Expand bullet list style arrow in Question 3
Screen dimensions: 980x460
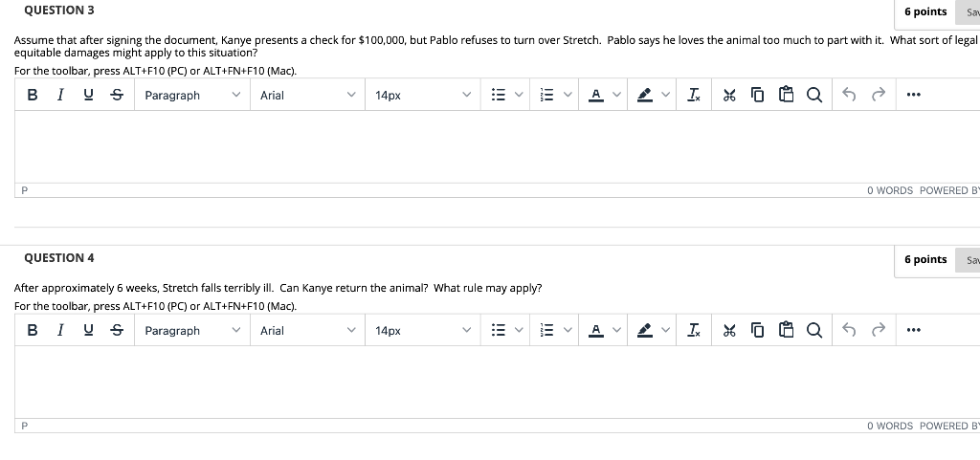pos(518,95)
